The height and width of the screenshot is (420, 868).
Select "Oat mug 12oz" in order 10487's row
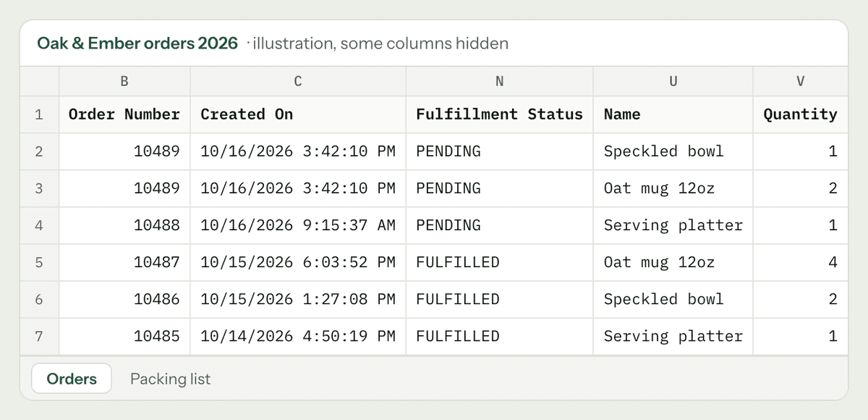pos(673,262)
